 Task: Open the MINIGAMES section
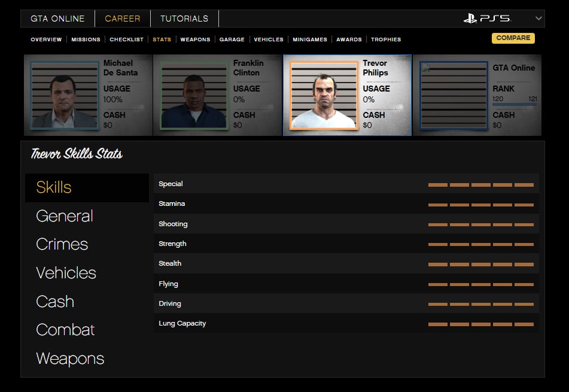(310, 39)
